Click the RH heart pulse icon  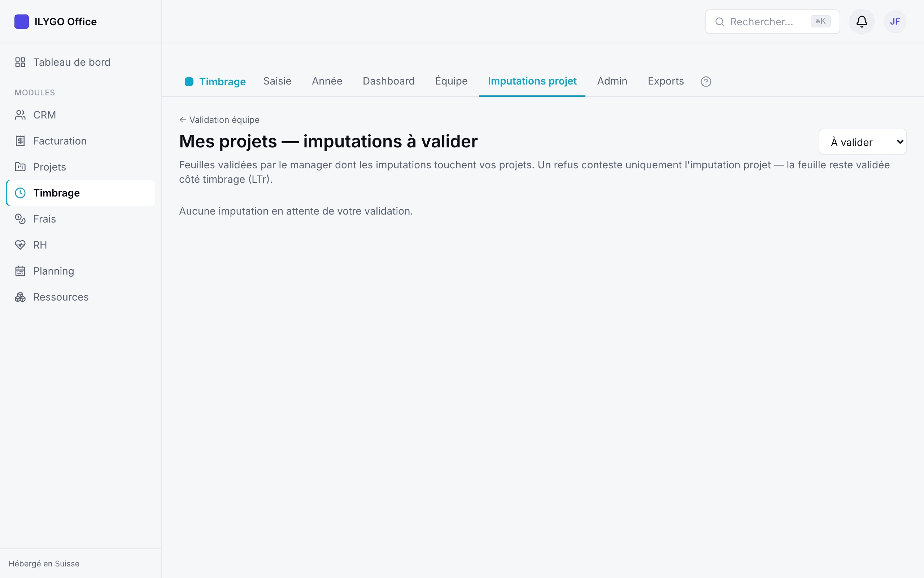[20, 245]
